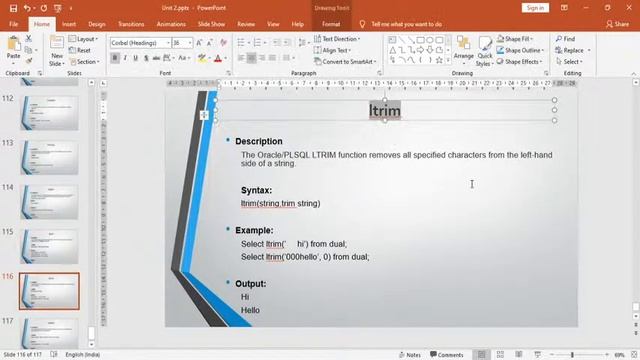Switch to Slide Sorter view
Image resolution: width=640 pixels, height=360 pixels.
pyautogui.click(x=500, y=355)
